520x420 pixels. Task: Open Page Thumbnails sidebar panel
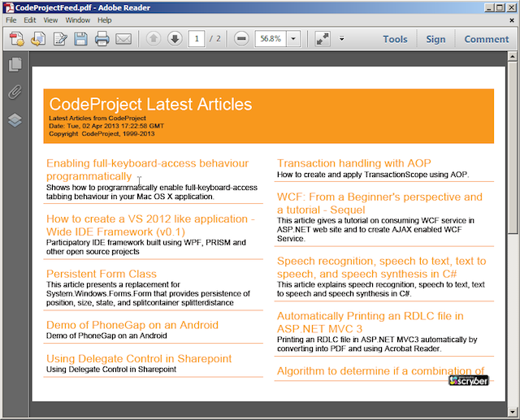pyautogui.click(x=15, y=64)
